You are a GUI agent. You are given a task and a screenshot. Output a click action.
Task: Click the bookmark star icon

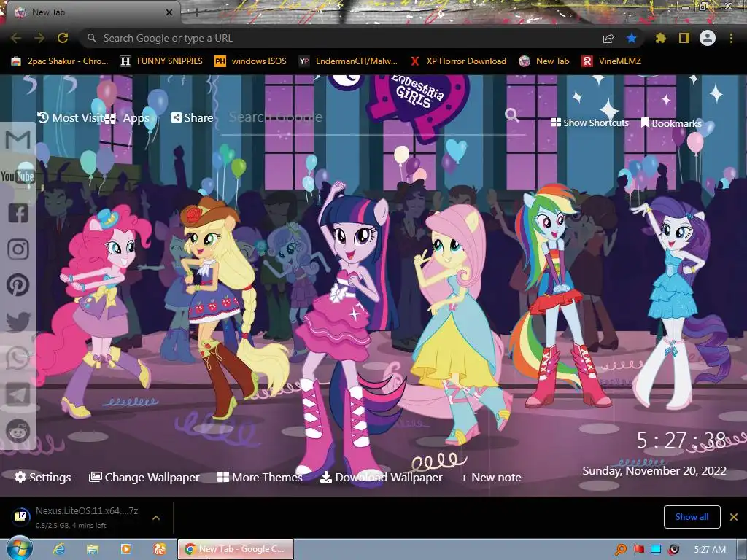pyautogui.click(x=632, y=38)
